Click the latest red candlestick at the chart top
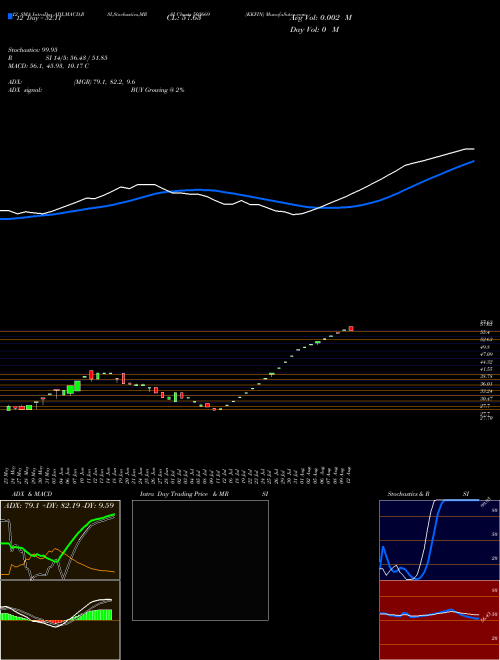 (x=351, y=328)
